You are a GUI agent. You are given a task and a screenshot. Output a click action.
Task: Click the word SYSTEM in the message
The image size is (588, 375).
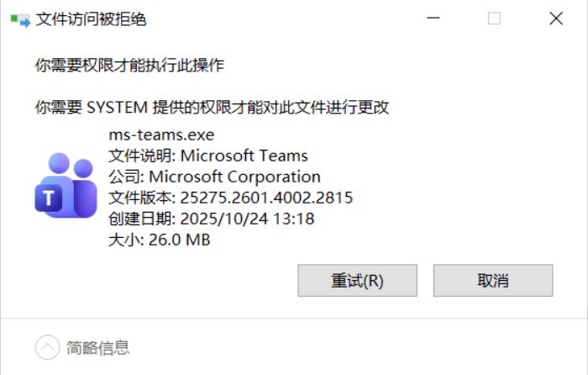point(116,108)
